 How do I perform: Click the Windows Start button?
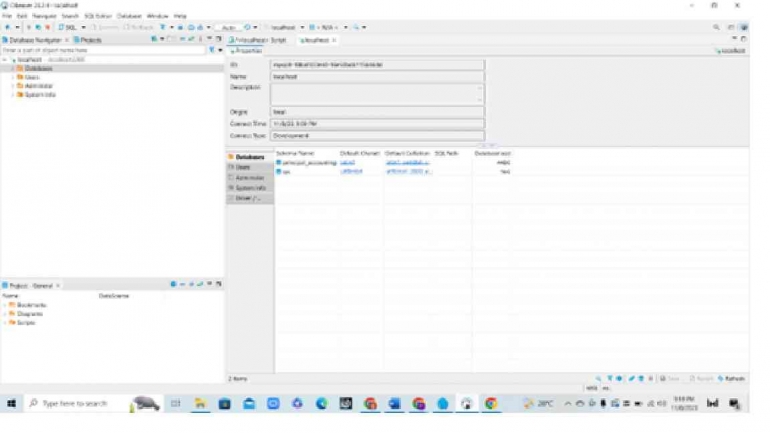tap(11, 404)
